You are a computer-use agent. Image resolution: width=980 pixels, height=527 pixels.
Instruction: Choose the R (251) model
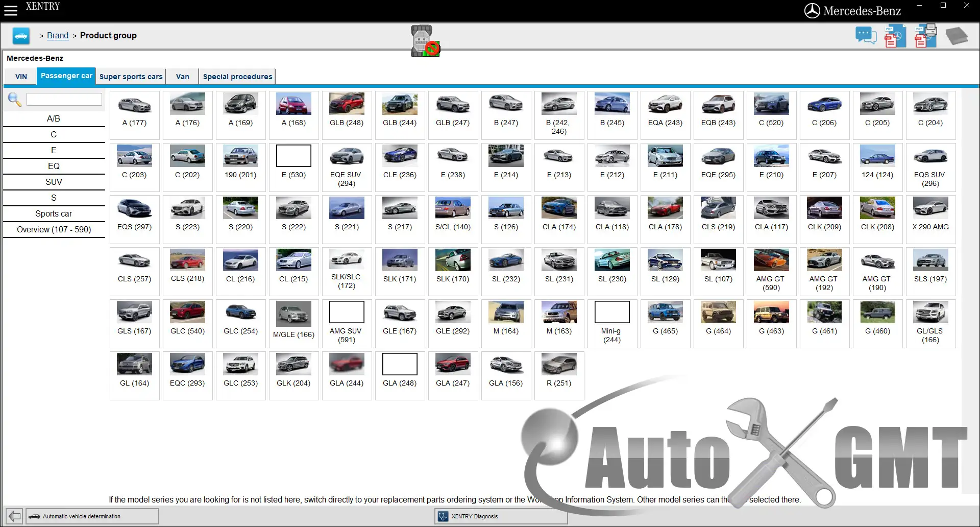(559, 376)
